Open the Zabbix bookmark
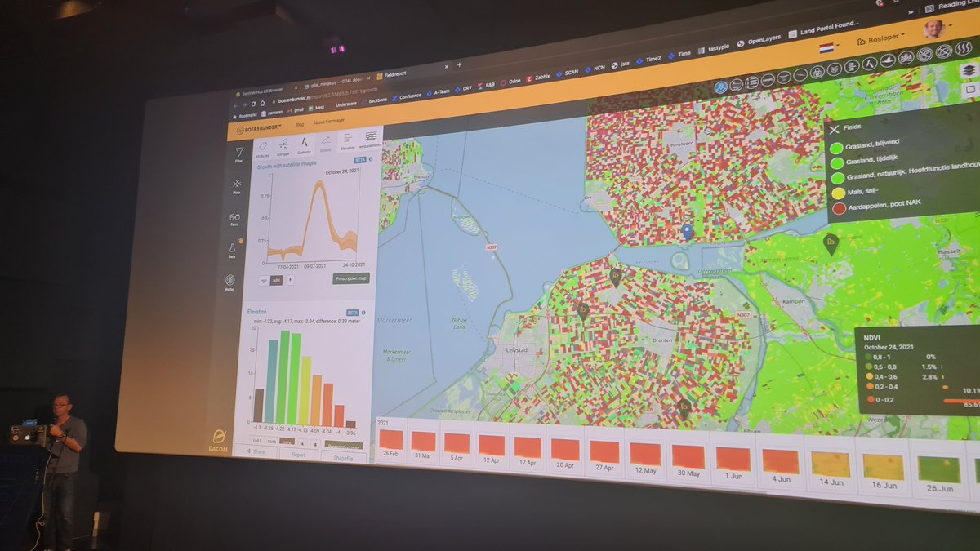The width and height of the screenshot is (980, 551). (540, 78)
